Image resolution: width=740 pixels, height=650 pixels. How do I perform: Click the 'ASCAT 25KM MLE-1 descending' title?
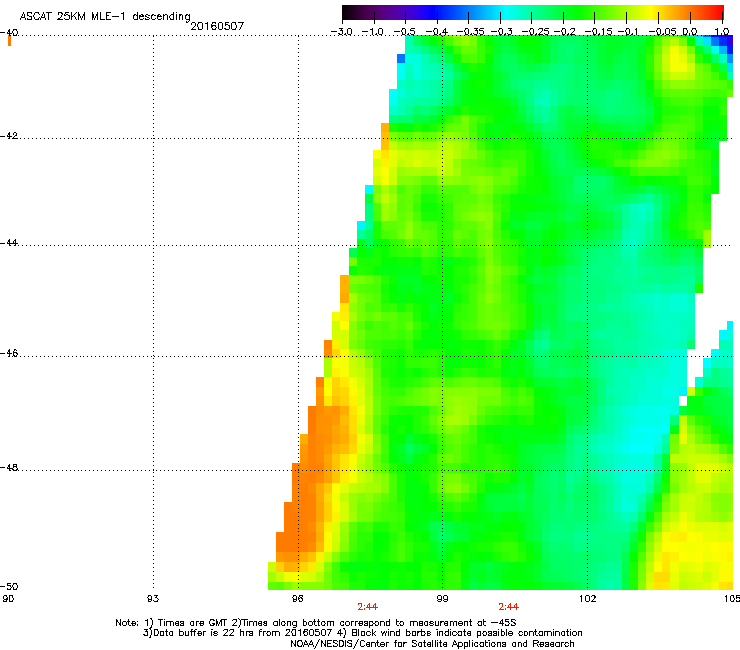[105, 17]
